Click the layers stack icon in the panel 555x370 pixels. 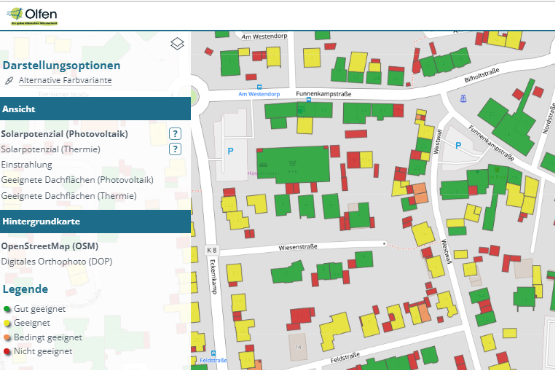point(177,44)
